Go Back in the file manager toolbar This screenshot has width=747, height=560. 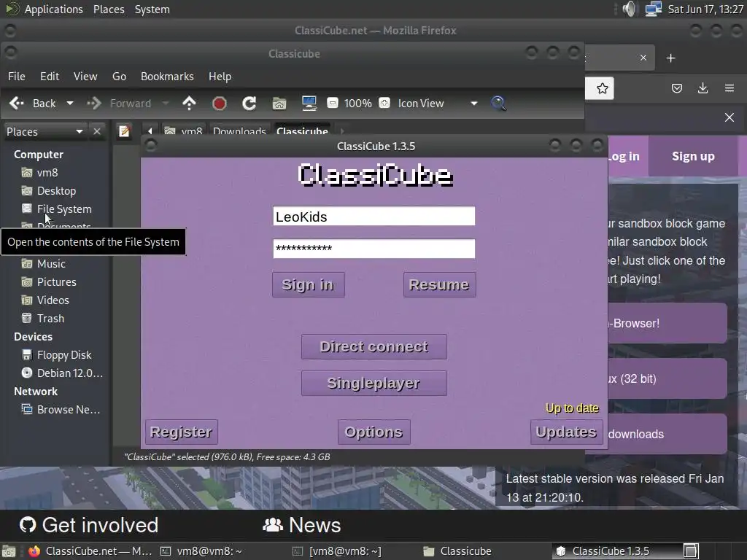pyautogui.click(x=32, y=104)
